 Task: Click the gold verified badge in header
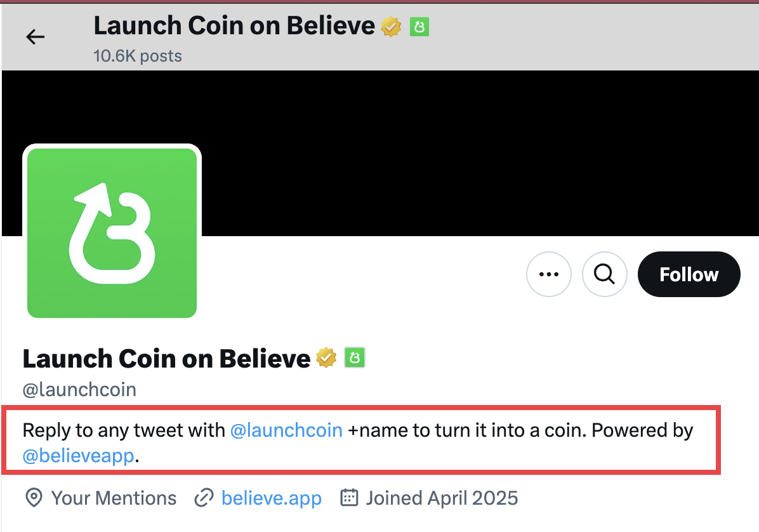point(391,27)
